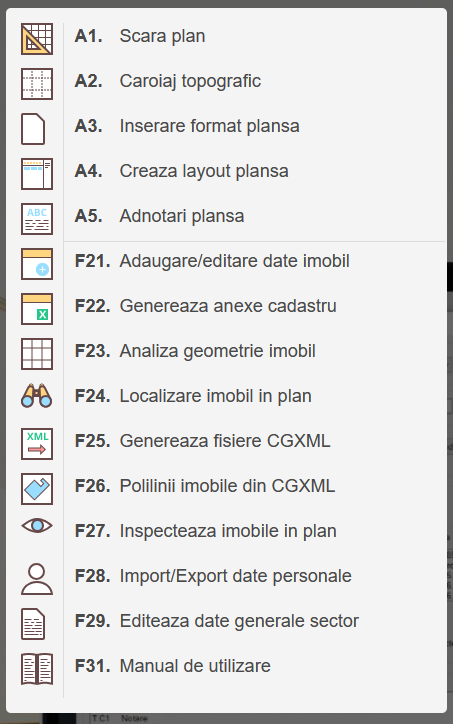Click the Excel-style Genereaza anexe icon

point(37,309)
